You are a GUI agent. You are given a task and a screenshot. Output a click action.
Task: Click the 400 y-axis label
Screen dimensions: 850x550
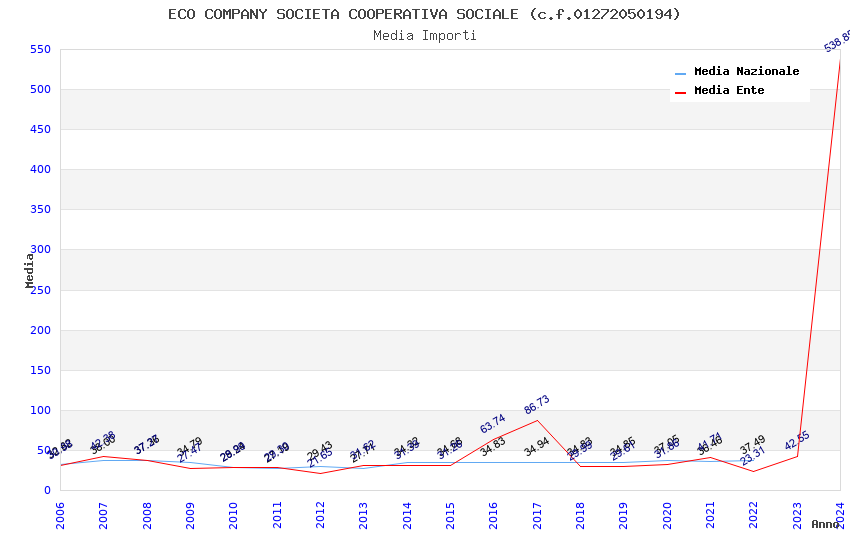click(x=40, y=170)
